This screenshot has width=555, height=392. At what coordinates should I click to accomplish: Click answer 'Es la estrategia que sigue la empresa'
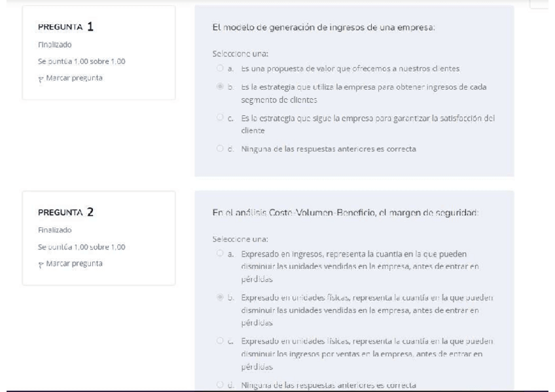click(368, 124)
